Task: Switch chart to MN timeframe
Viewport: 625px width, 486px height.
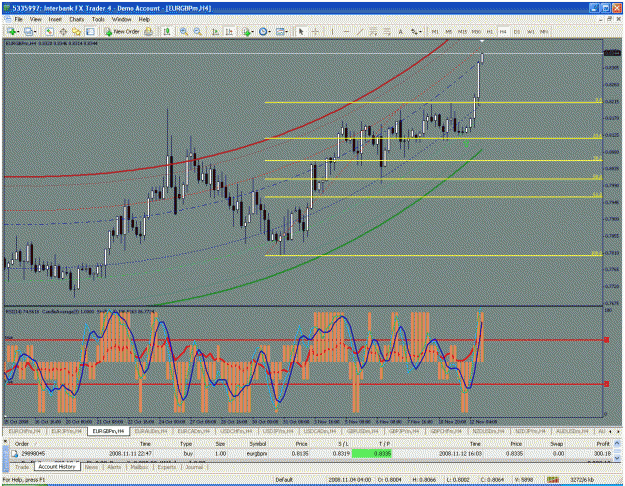Action: click(x=544, y=31)
